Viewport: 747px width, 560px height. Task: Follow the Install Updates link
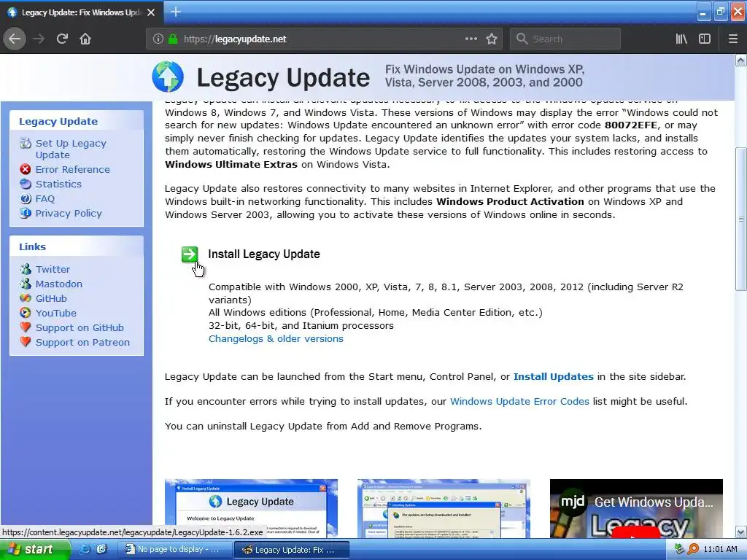pyautogui.click(x=553, y=377)
